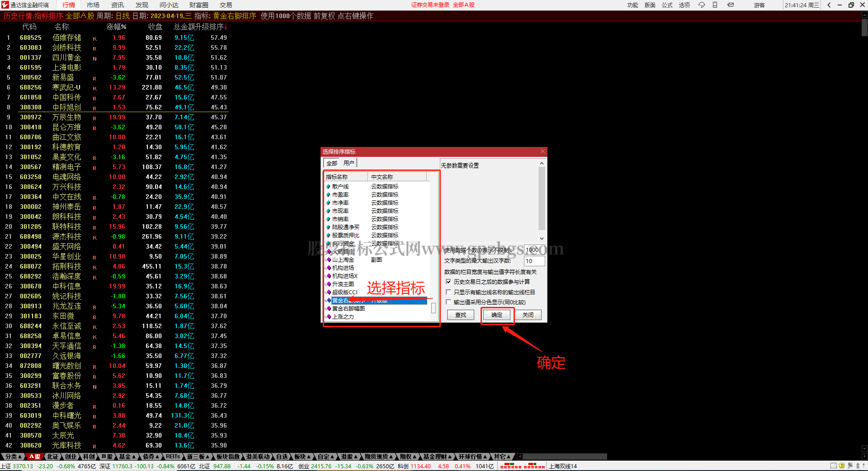
Task: Click the 关闭 button
Action: [x=528, y=315]
